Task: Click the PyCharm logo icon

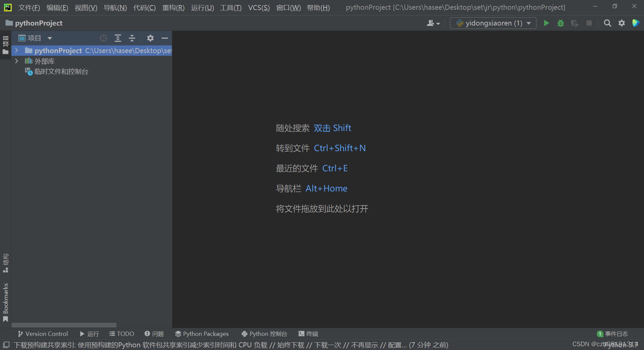Action: tap(8, 7)
